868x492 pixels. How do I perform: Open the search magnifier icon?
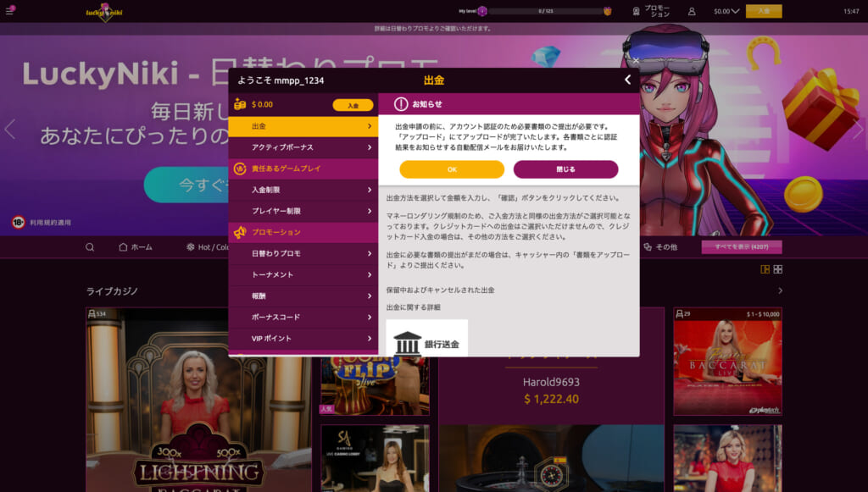(90, 247)
